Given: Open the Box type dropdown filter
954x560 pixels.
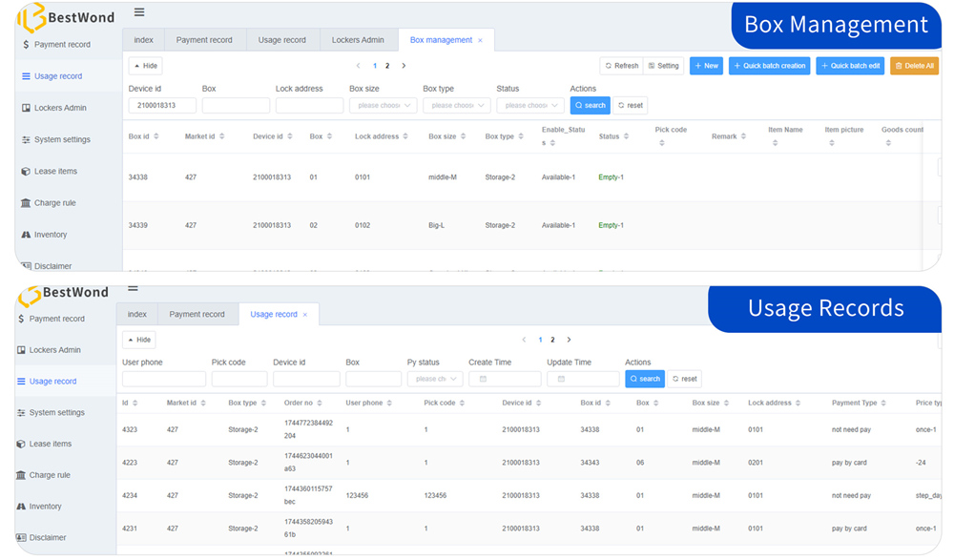Looking at the screenshot, I should [x=456, y=106].
